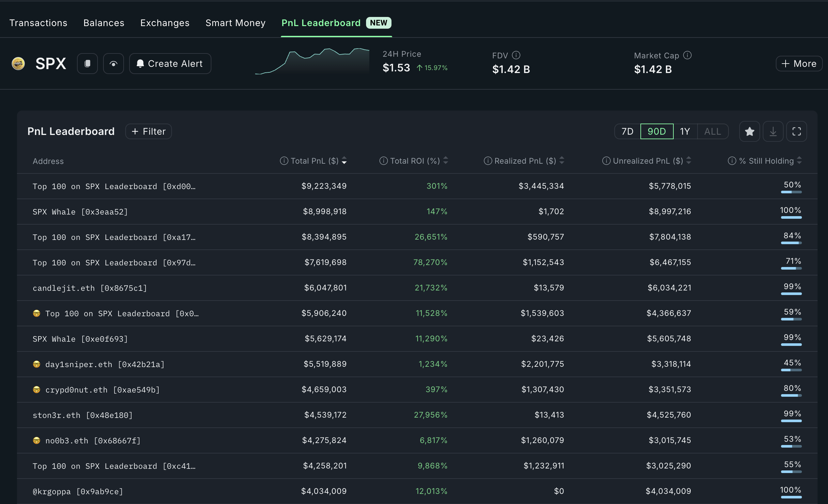Open Top 100 on SPX Leaderboard [0x97d… address
The height and width of the screenshot is (504, 828).
(114, 263)
